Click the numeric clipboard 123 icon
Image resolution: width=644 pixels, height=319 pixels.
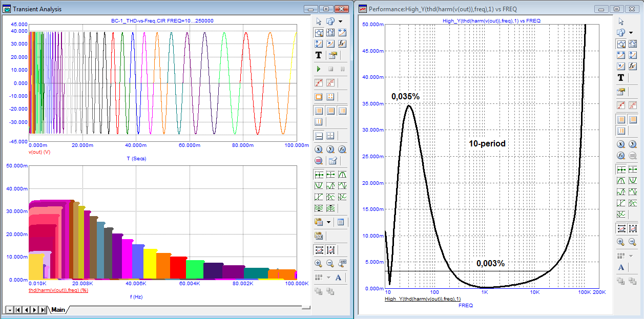(x=319, y=236)
